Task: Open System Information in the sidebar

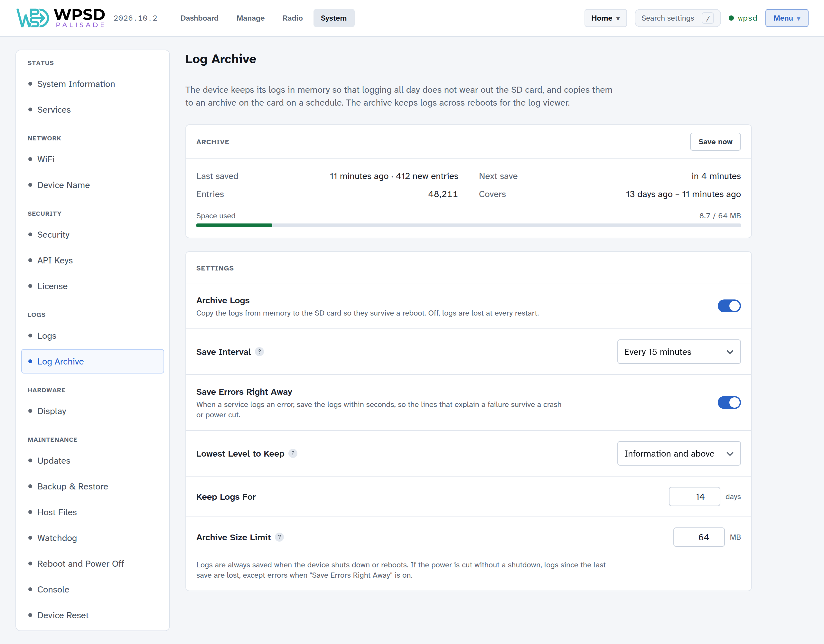Action: (92, 84)
